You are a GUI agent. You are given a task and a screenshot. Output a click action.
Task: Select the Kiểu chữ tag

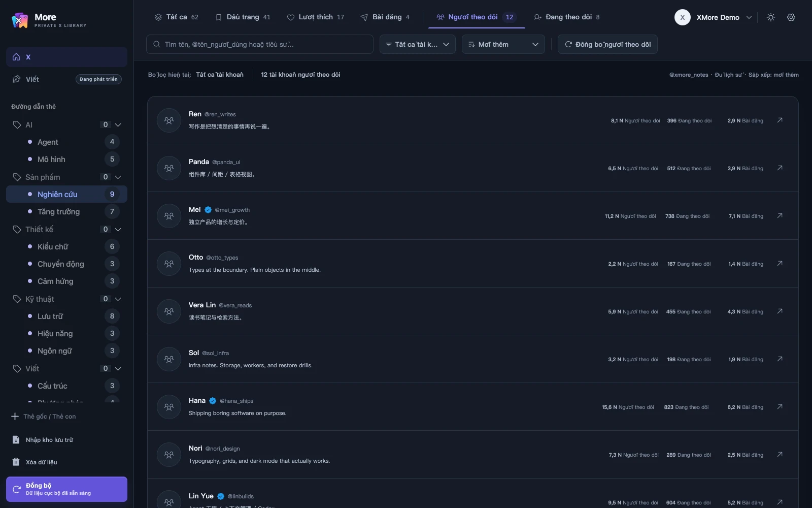(66, 247)
